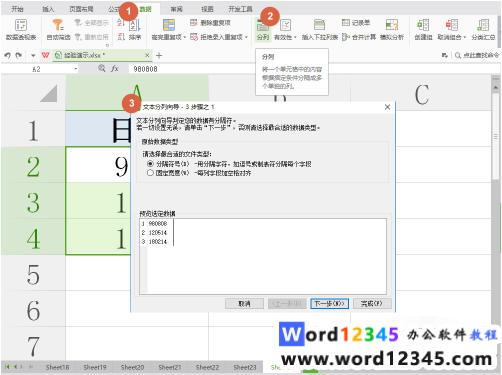Turn on 自动筛选 auto filter
The height and width of the screenshot is (375, 502).
tap(58, 30)
